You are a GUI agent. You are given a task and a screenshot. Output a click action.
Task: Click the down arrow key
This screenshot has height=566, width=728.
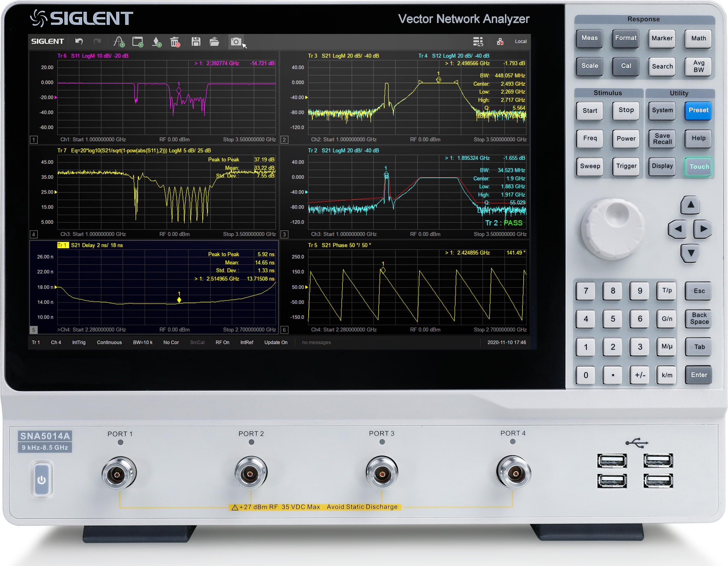click(x=691, y=253)
